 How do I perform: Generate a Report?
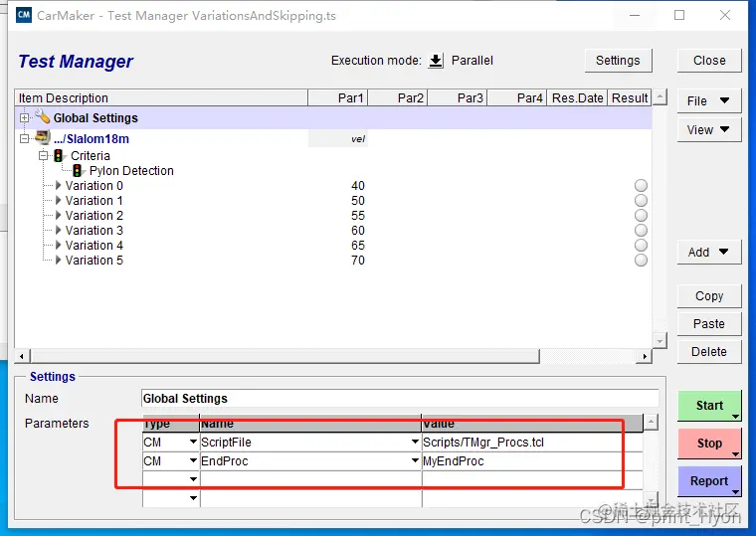(x=708, y=480)
